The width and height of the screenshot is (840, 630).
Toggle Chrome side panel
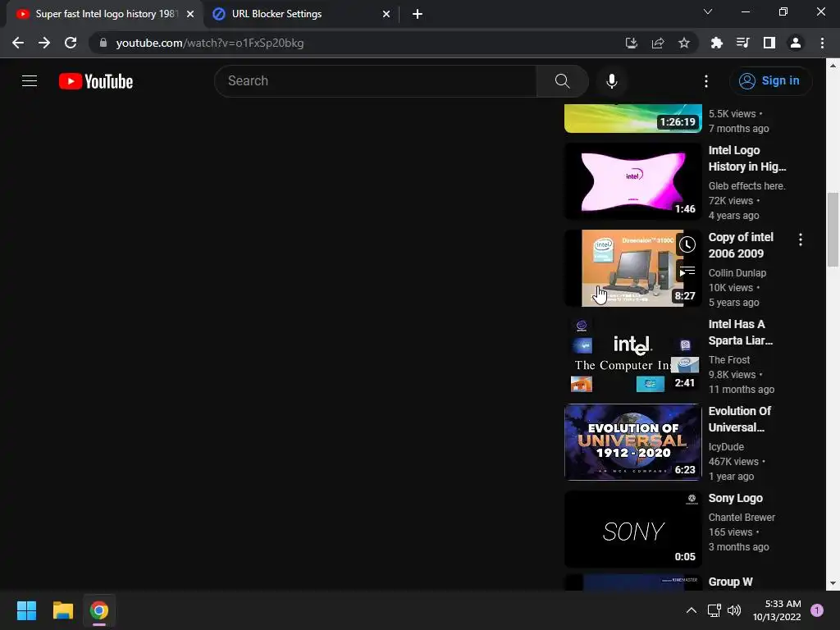769,43
